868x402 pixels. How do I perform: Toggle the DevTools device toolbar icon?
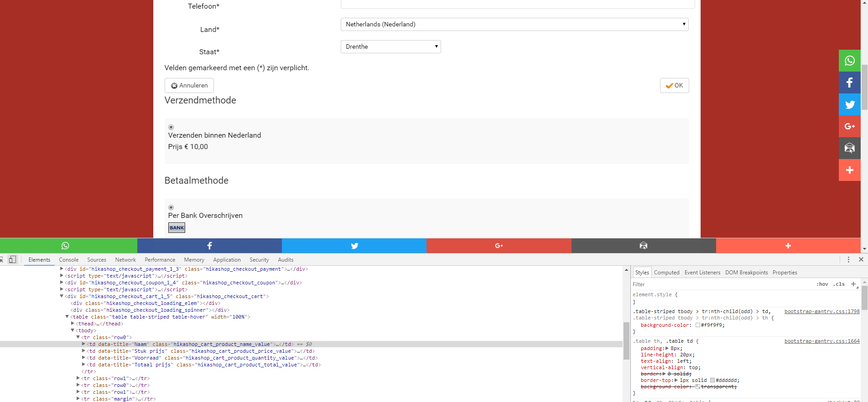tap(12, 259)
